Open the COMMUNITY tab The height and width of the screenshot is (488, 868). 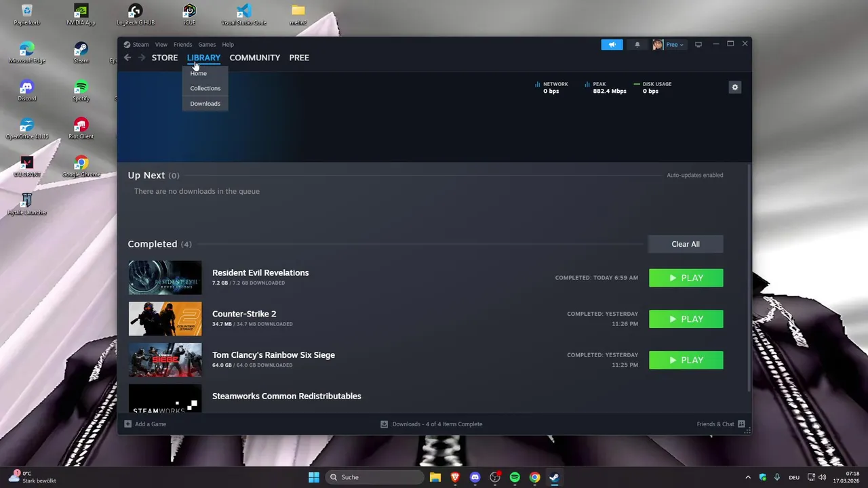(255, 58)
